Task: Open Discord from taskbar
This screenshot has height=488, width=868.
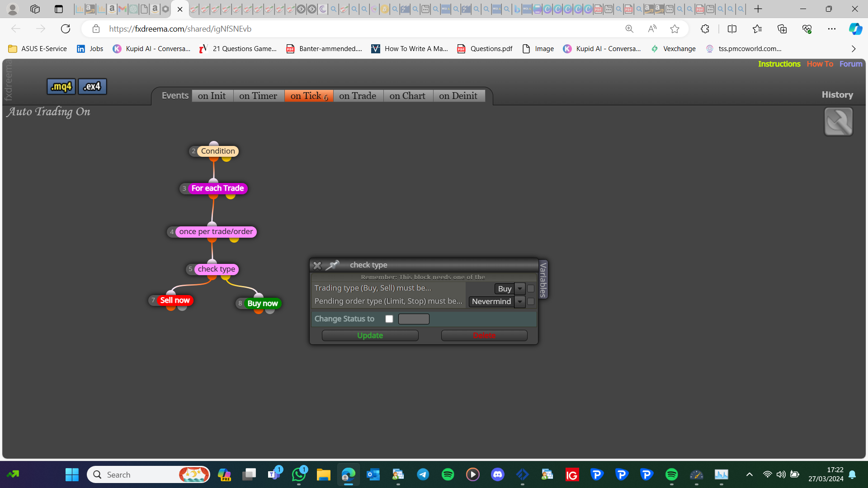Action: point(498,474)
